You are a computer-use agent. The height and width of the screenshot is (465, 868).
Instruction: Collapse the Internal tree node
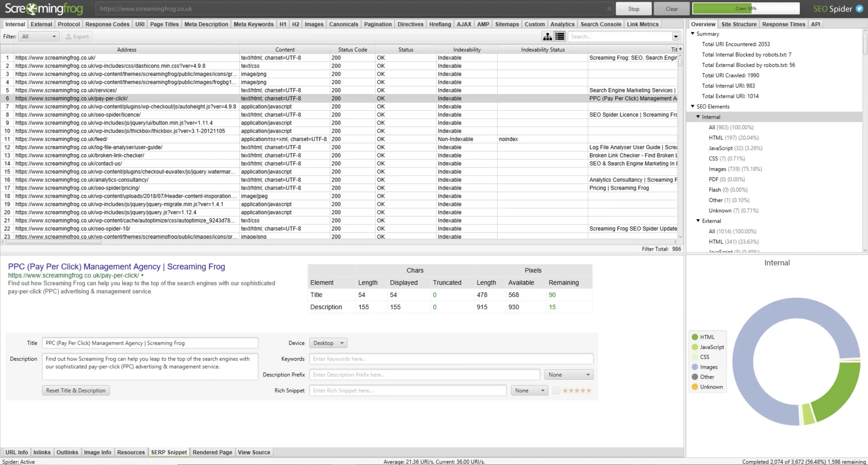698,117
